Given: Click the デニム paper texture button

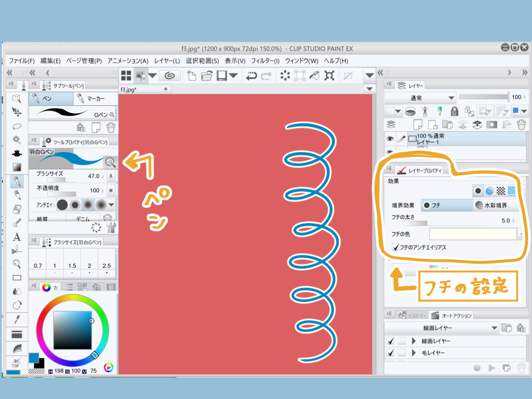Looking at the screenshot, I should (x=83, y=218).
